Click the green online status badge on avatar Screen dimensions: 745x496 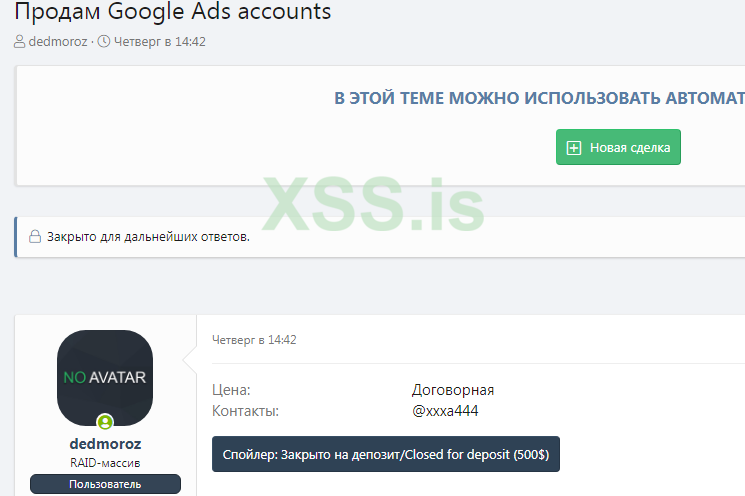(105, 421)
